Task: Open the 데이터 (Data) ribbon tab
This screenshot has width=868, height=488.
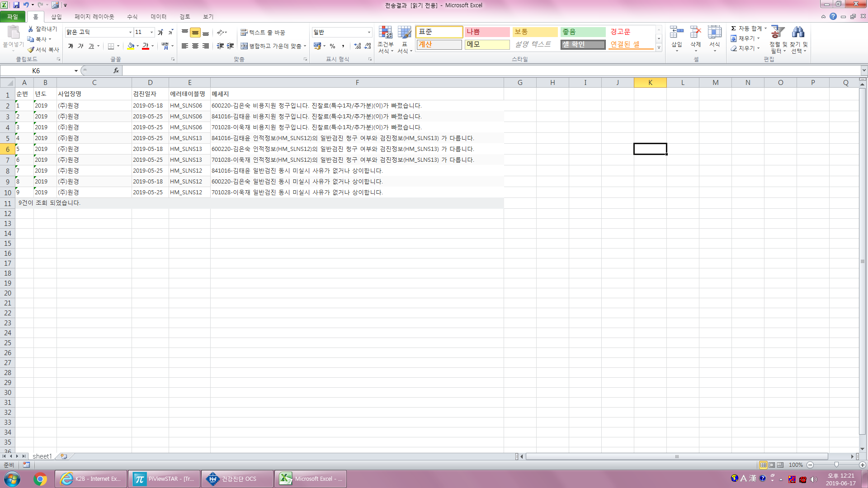Action: (x=159, y=17)
